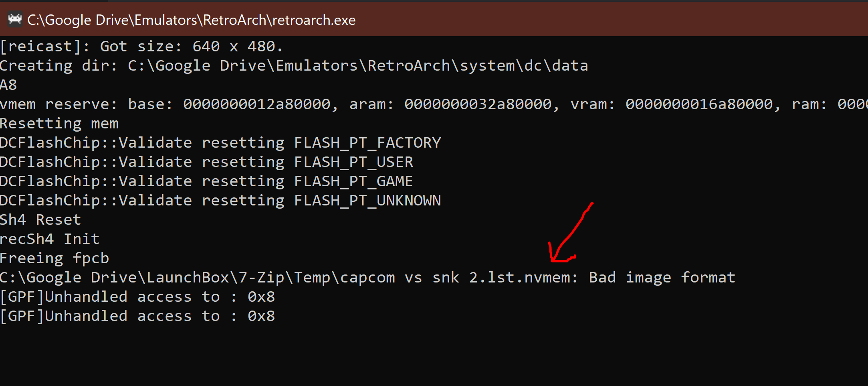The height and width of the screenshot is (386, 868).
Task: Select the "[reicast]: Got size" line
Action: point(141,47)
